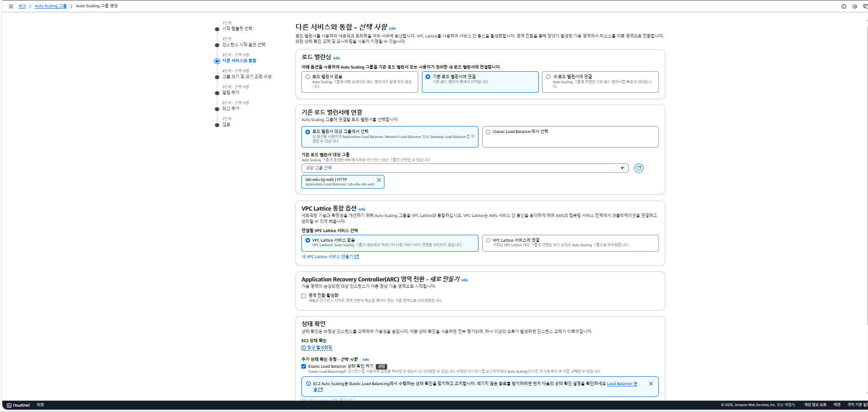Toggle Elastic Load Balancer health check checkbox
868x412 pixels.
tap(304, 366)
